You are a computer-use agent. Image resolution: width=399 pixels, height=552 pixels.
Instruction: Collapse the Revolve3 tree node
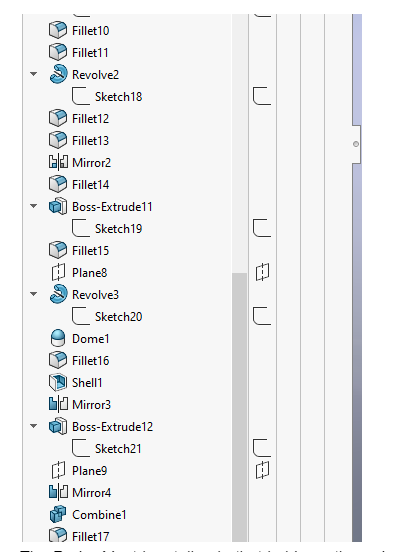click(33, 294)
